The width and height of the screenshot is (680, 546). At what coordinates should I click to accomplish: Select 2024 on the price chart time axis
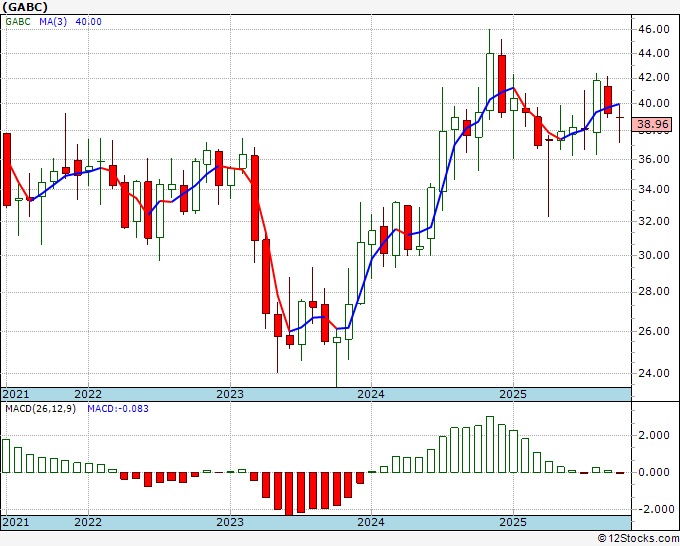coord(371,394)
